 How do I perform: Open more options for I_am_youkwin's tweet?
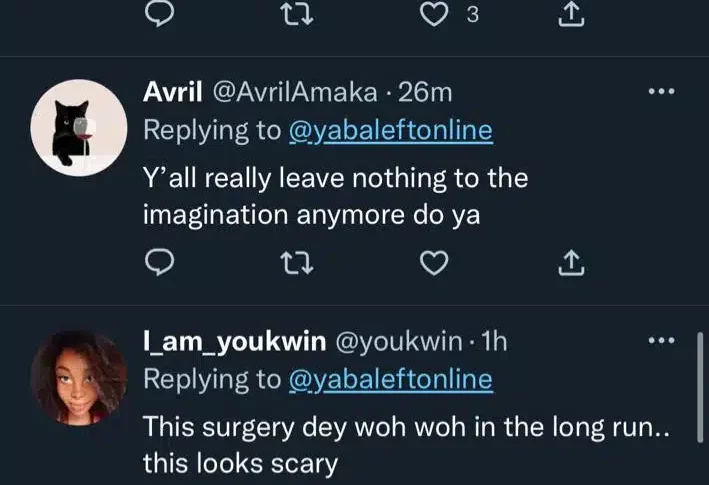click(661, 341)
